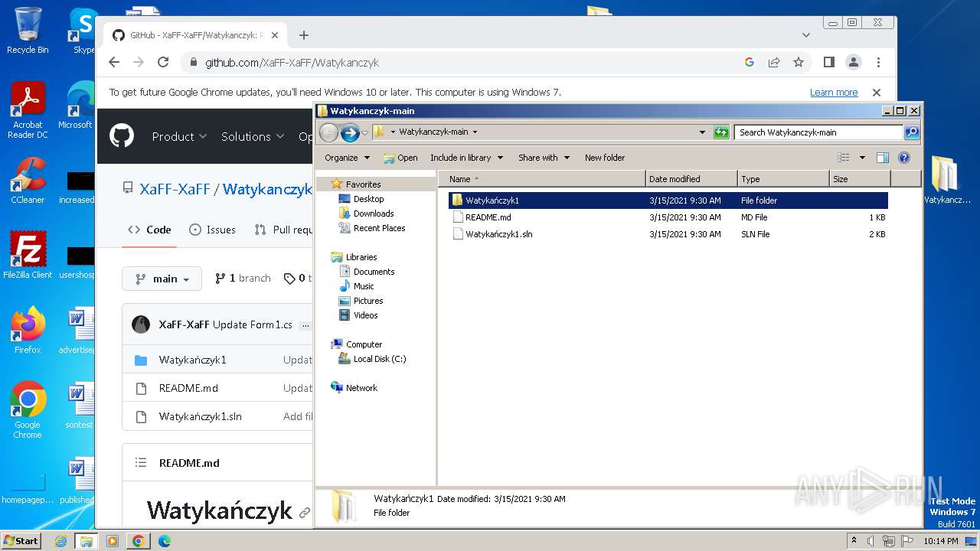The width and height of the screenshot is (980, 551).
Task: Open Watykańczyk1.sln in the GitHub file list
Action: point(201,416)
